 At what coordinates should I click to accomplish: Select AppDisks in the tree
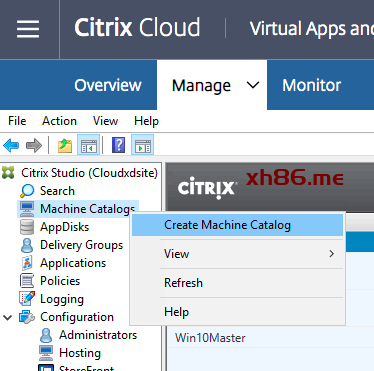click(x=65, y=227)
